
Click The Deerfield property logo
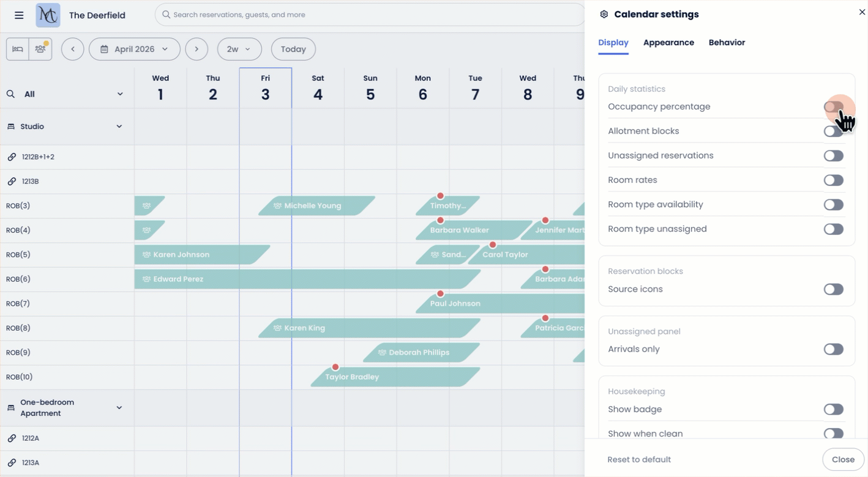coord(48,15)
